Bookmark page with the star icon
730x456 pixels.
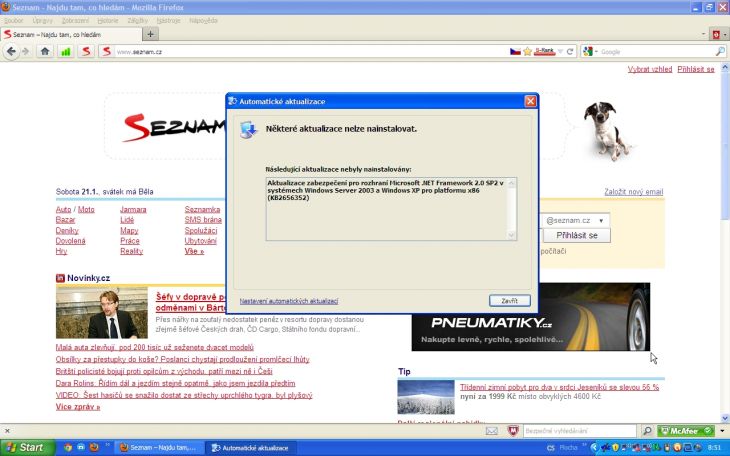(x=527, y=51)
